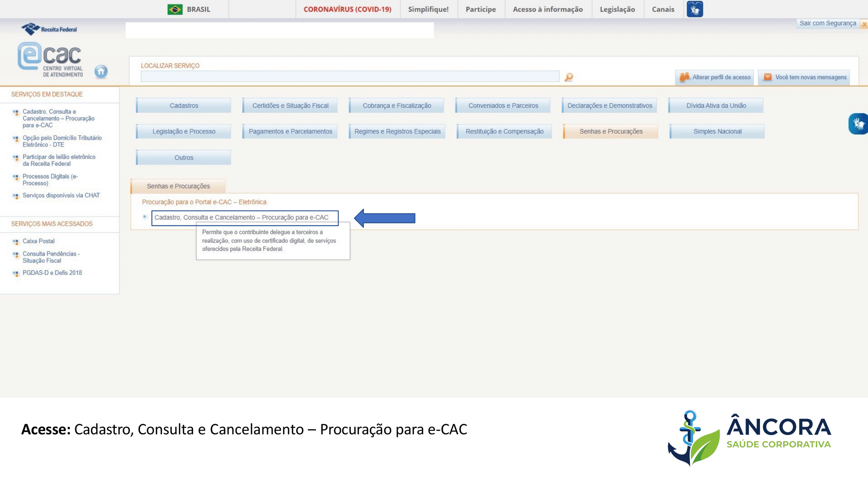The width and height of the screenshot is (868, 488).
Task: Open the Simples Nacional category
Action: 717,132
